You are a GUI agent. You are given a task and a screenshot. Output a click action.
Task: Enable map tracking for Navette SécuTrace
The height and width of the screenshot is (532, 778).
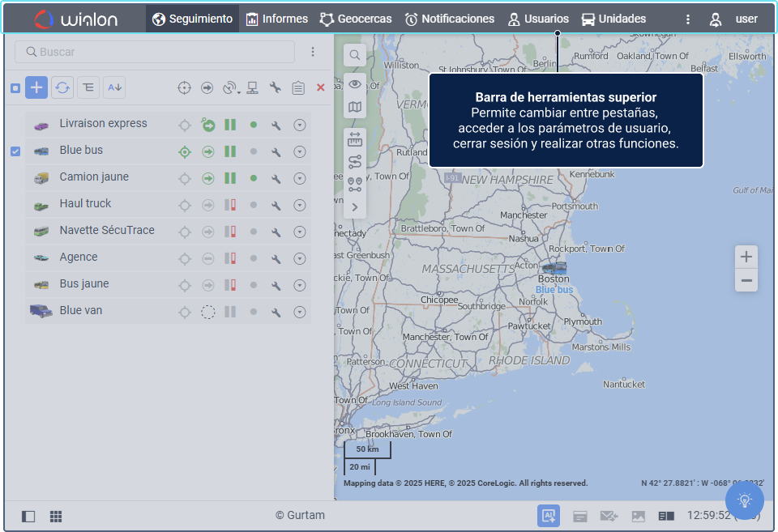tap(185, 232)
